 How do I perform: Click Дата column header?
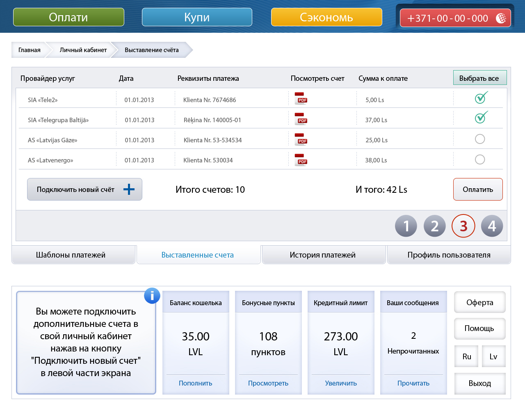[x=126, y=78]
